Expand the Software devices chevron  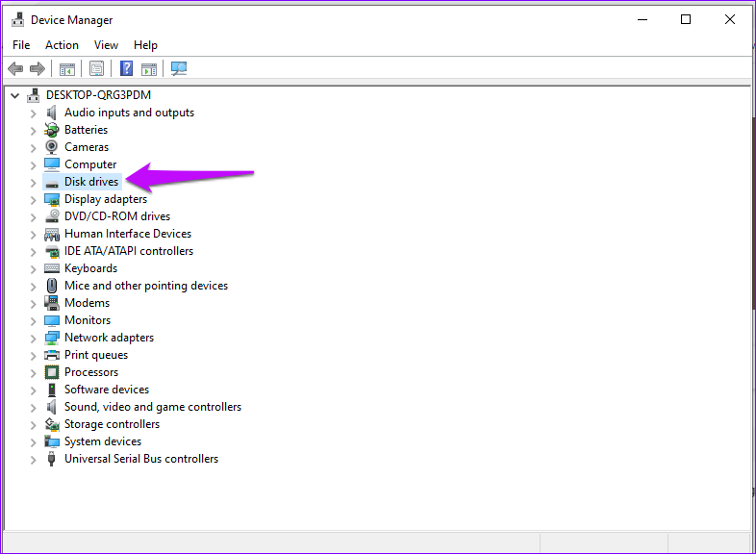33,390
